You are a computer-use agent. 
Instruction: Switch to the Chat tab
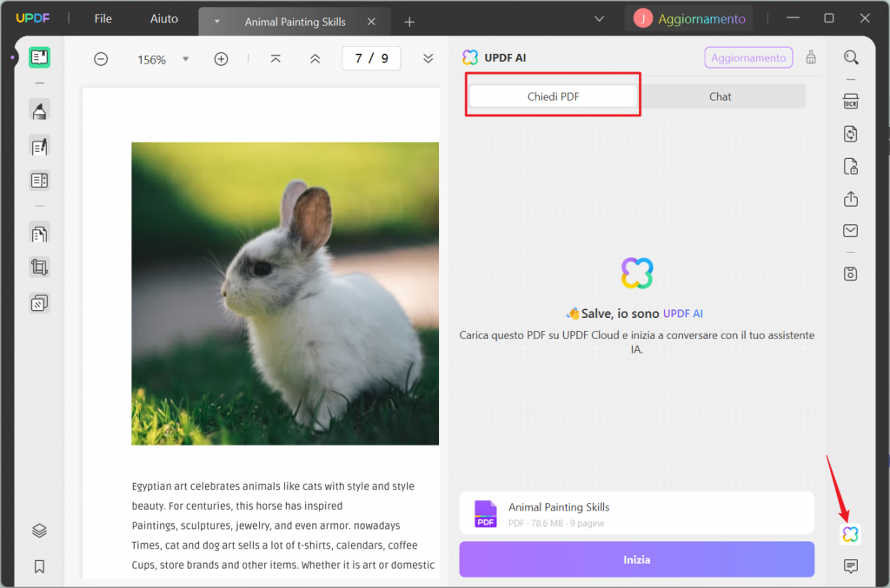pos(720,96)
